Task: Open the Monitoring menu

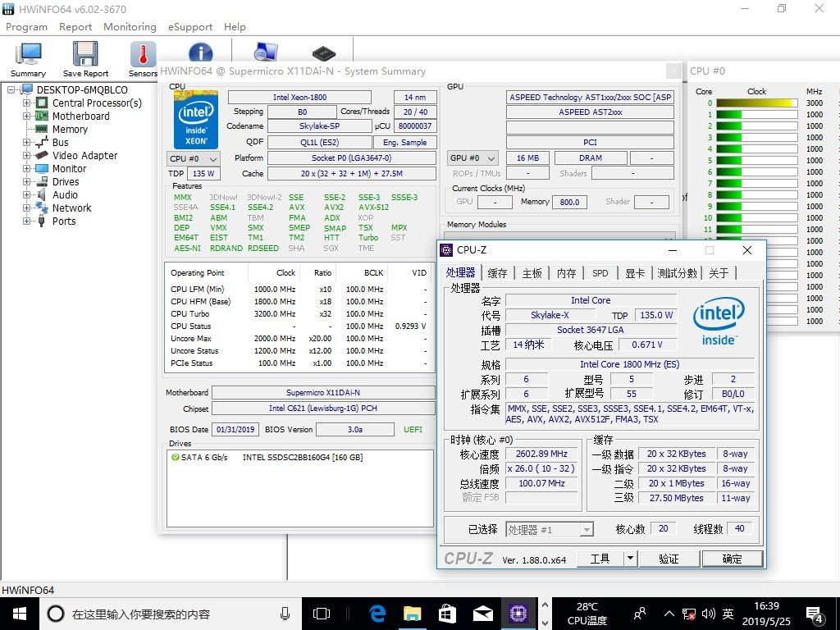Action: click(130, 27)
